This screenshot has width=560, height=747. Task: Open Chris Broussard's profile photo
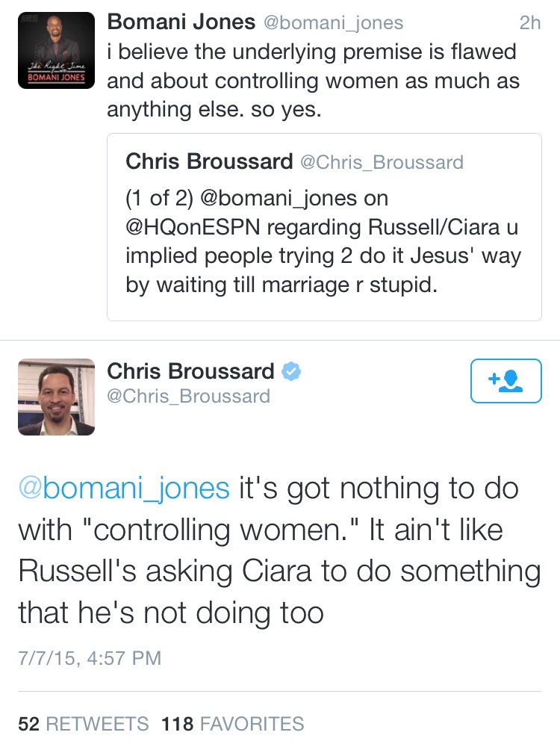[x=56, y=397]
